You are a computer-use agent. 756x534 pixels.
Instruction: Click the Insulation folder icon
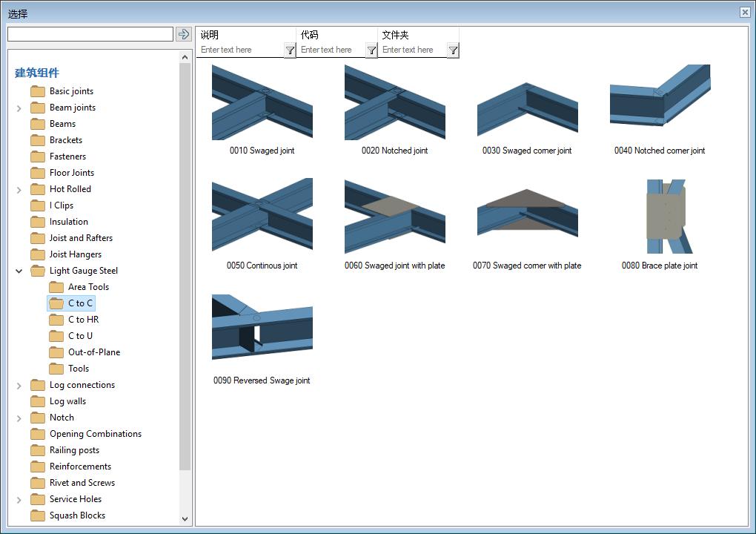click(x=38, y=222)
